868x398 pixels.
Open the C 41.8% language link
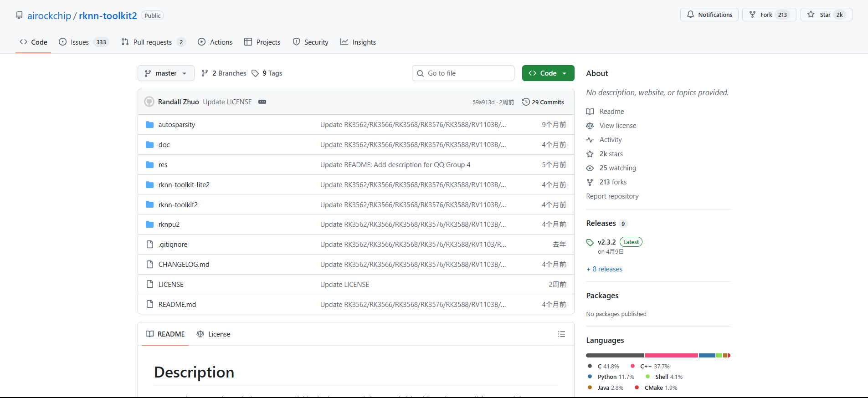[603, 367]
